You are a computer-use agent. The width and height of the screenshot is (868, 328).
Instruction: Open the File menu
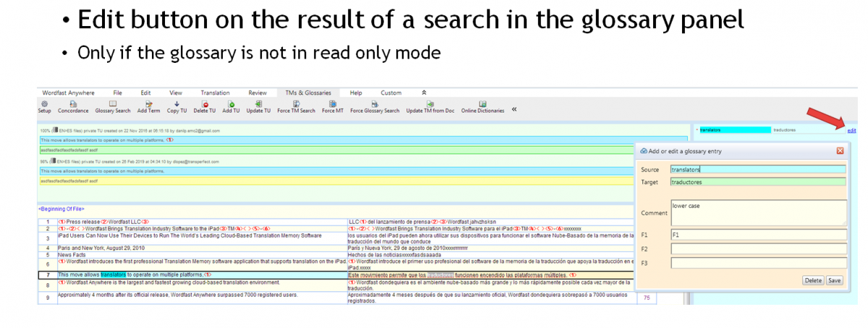pos(117,92)
